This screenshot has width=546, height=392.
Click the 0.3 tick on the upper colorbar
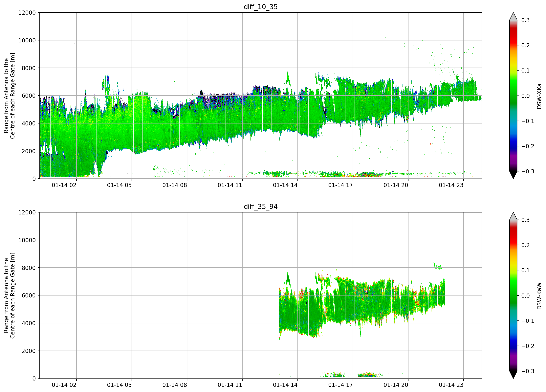click(x=525, y=20)
